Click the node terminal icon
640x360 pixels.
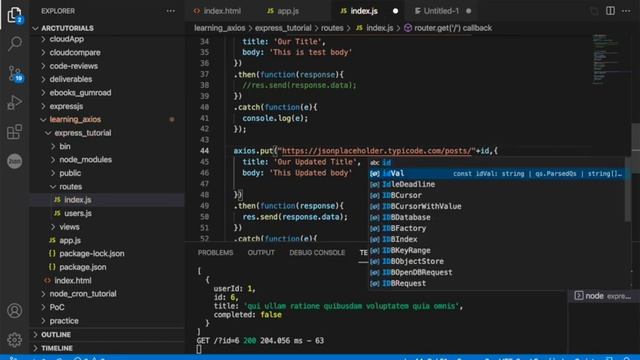[x=579, y=296]
